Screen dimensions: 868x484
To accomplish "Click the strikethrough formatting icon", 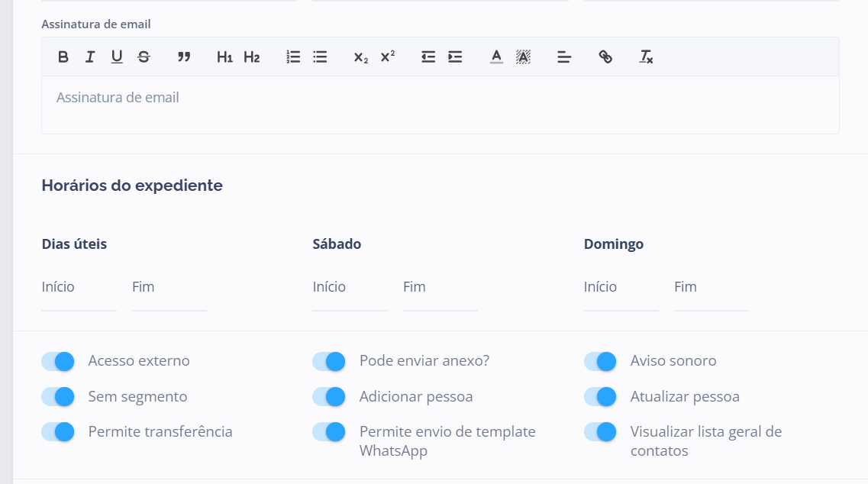I will 144,56.
